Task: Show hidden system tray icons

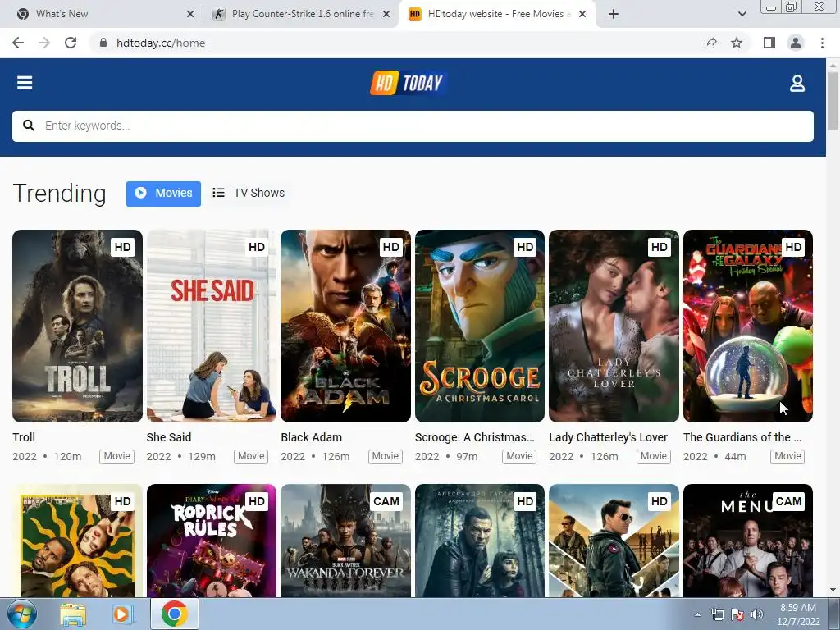Action: [x=697, y=614]
